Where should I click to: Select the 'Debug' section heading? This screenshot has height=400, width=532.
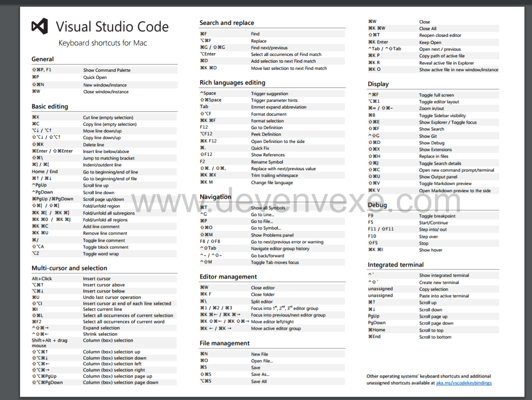click(377, 205)
